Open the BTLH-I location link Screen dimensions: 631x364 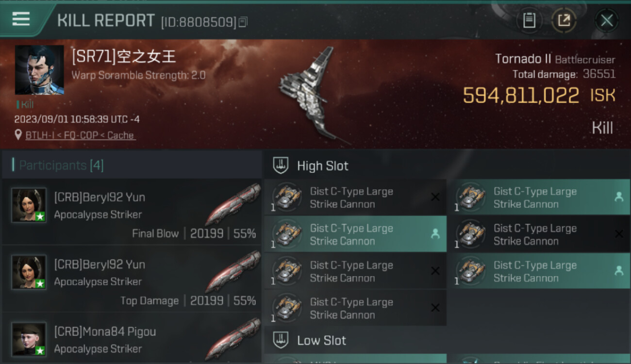click(x=80, y=135)
